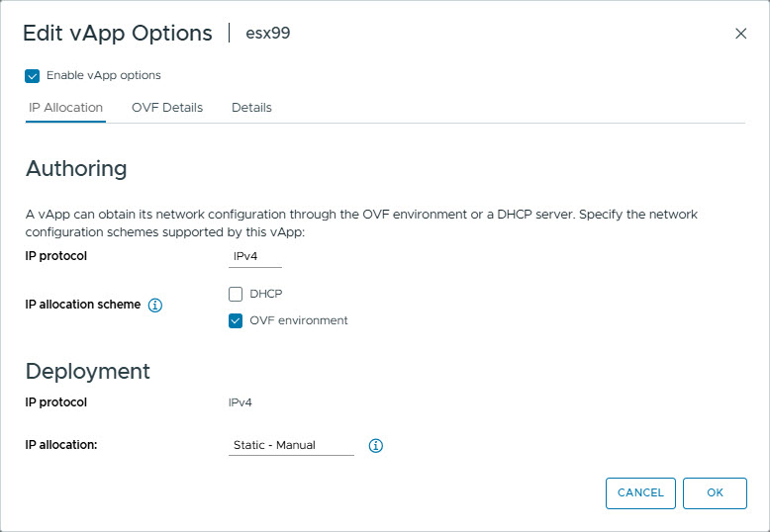This screenshot has height=532, width=770.
Task: Click the Deployment IPv4 protocol value
Action: click(241, 402)
